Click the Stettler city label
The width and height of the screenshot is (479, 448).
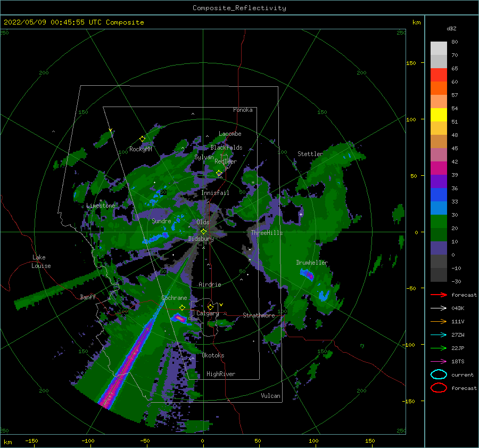[x=310, y=154]
